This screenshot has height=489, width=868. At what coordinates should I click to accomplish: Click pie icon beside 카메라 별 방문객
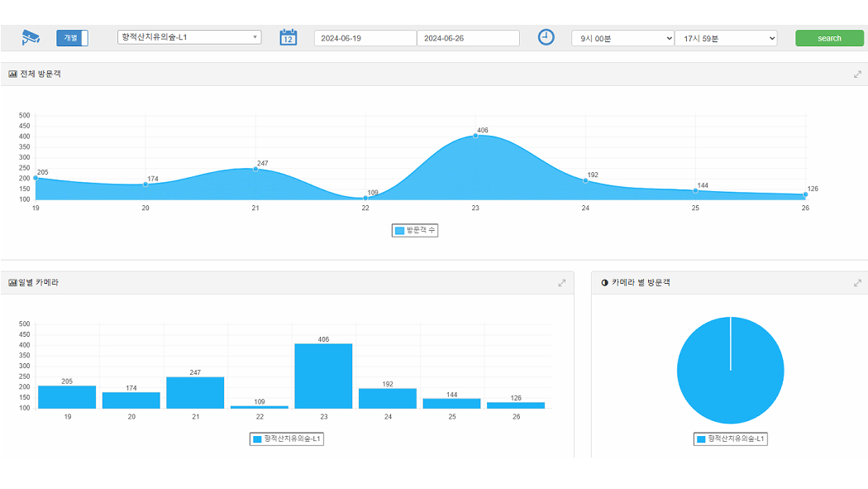click(604, 283)
